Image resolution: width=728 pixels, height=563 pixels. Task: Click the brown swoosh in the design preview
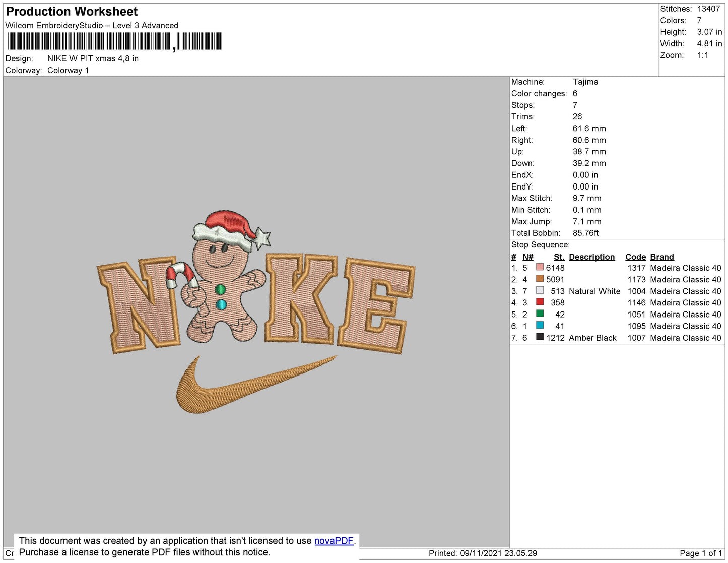[256, 385]
